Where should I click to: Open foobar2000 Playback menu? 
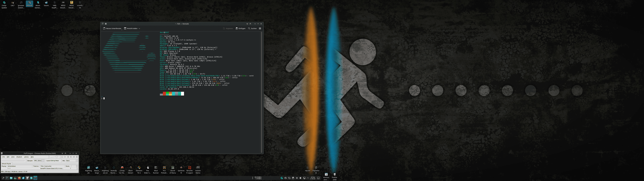[x=19, y=157]
